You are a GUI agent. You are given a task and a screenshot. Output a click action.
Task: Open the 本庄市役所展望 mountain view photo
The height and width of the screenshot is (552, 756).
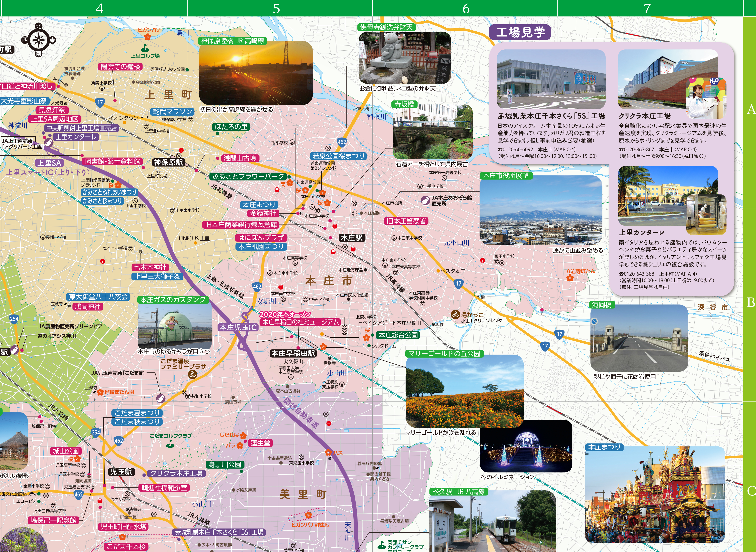[541, 210]
